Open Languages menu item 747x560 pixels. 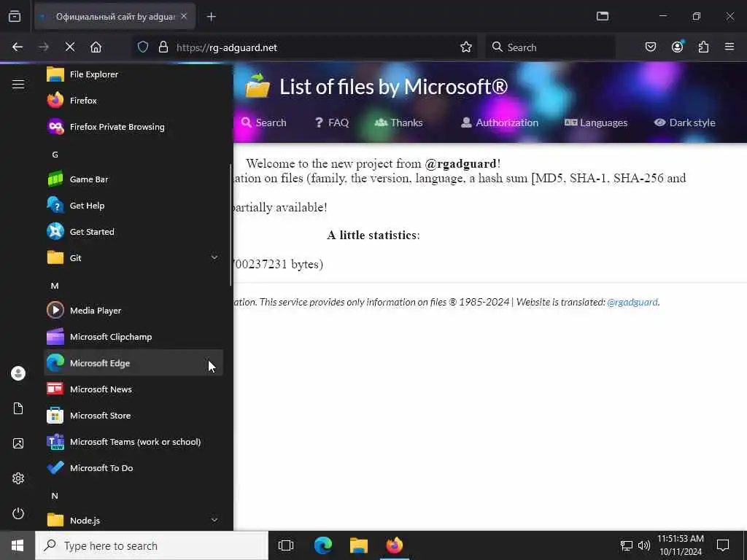click(x=596, y=122)
